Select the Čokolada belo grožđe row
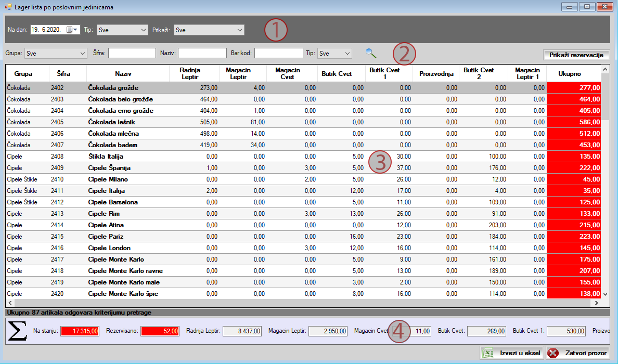618x364 pixels. [x=304, y=99]
